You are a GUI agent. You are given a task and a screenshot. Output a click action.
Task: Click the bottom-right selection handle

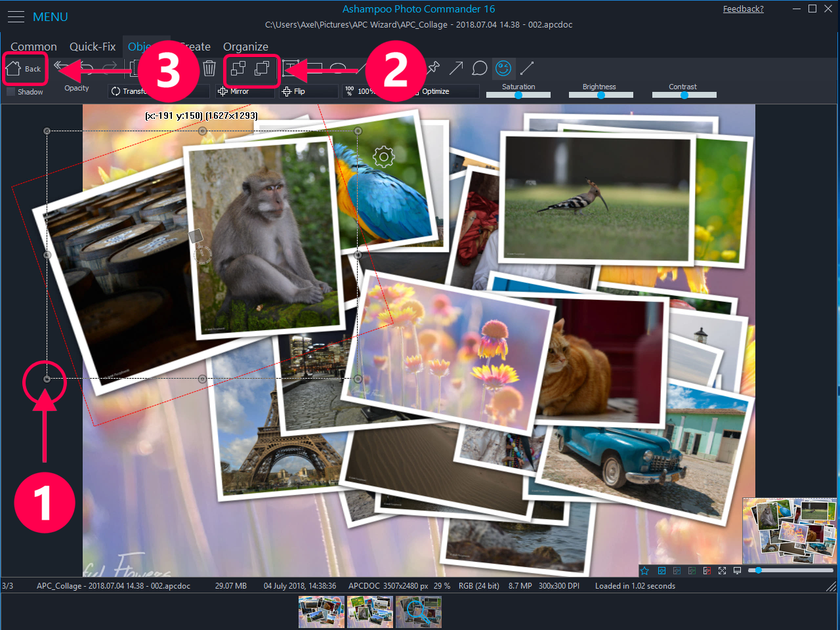click(358, 379)
